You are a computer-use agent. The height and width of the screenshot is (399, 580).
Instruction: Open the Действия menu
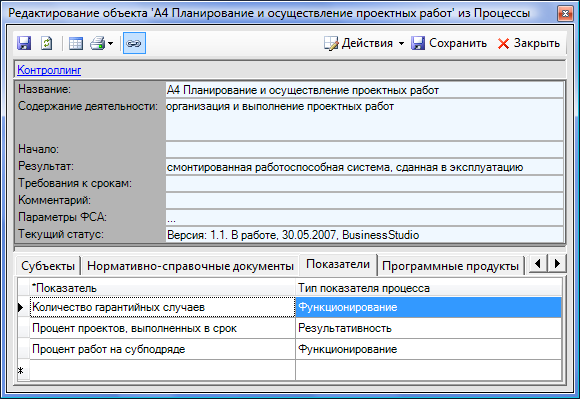click(x=364, y=43)
